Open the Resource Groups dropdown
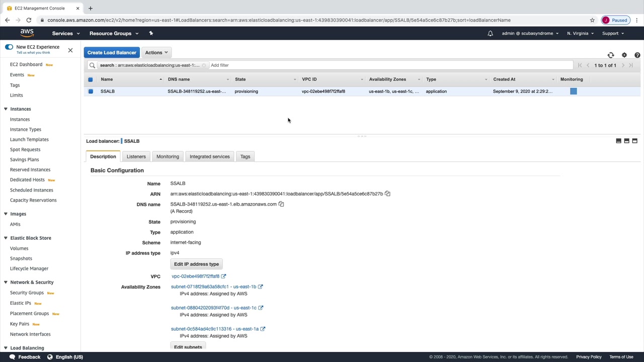The height and width of the screenshot is (362, 644). click(x=113, y=33)
